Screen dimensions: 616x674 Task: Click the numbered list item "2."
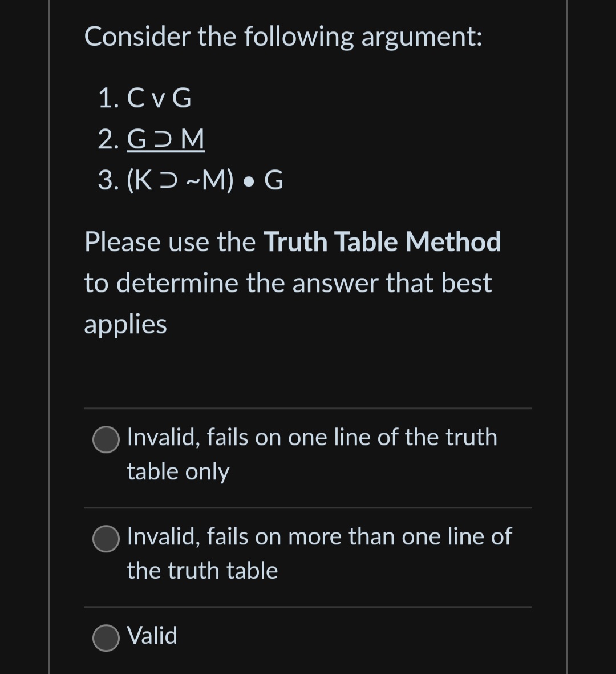[109, 140]
